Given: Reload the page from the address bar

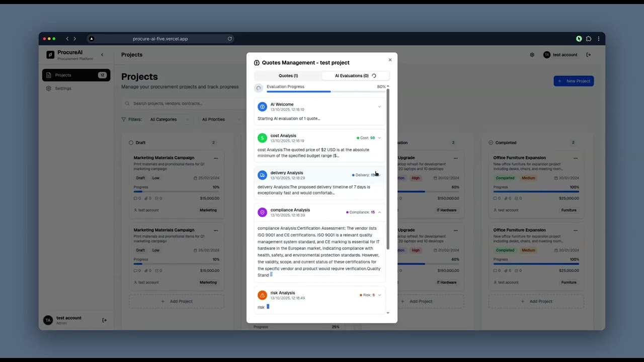Looking at the screenshot, I should tap(230, 39).
